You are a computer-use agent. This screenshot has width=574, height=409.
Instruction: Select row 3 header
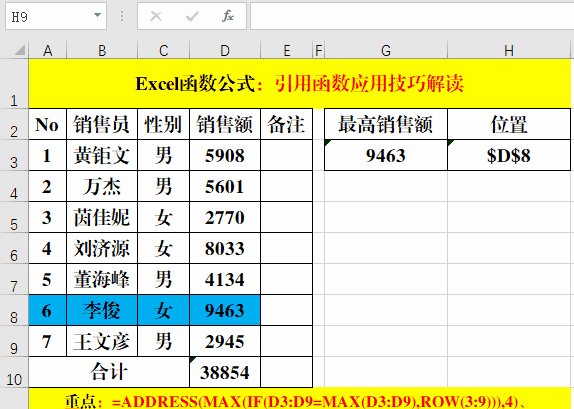[14, 155]
